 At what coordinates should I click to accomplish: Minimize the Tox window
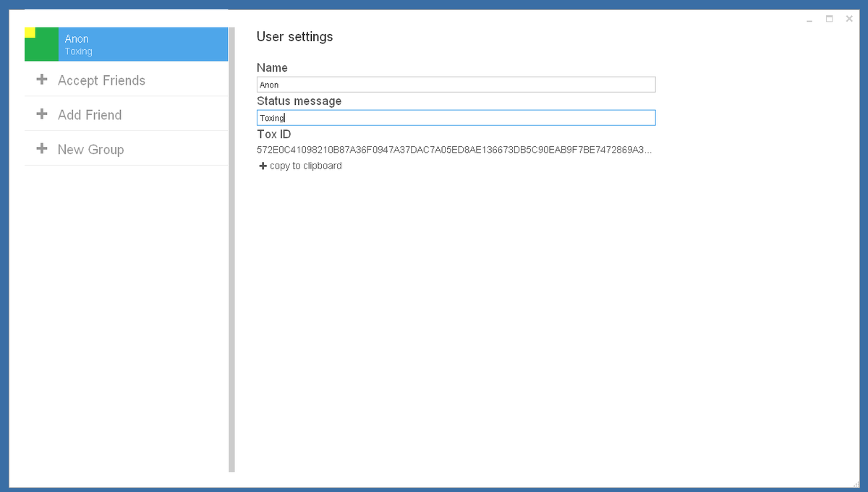(x=809, y=20)
